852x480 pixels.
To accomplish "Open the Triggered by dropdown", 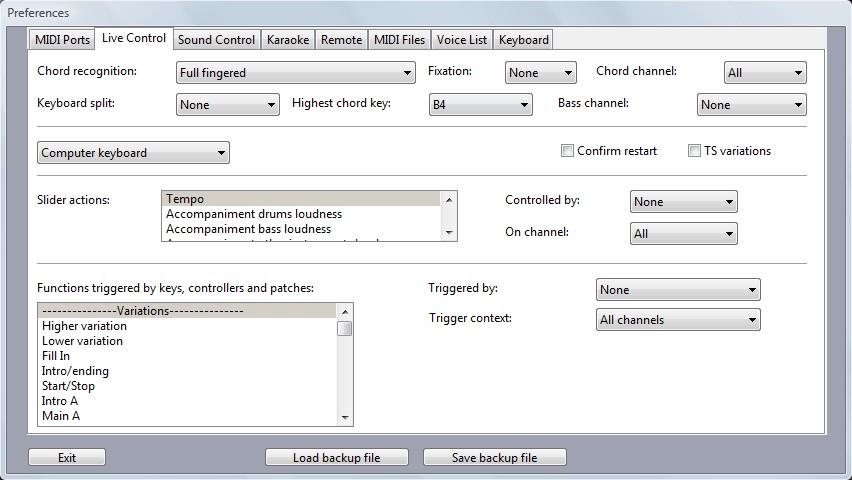I will pyautogui.click(x=677, y=290).
